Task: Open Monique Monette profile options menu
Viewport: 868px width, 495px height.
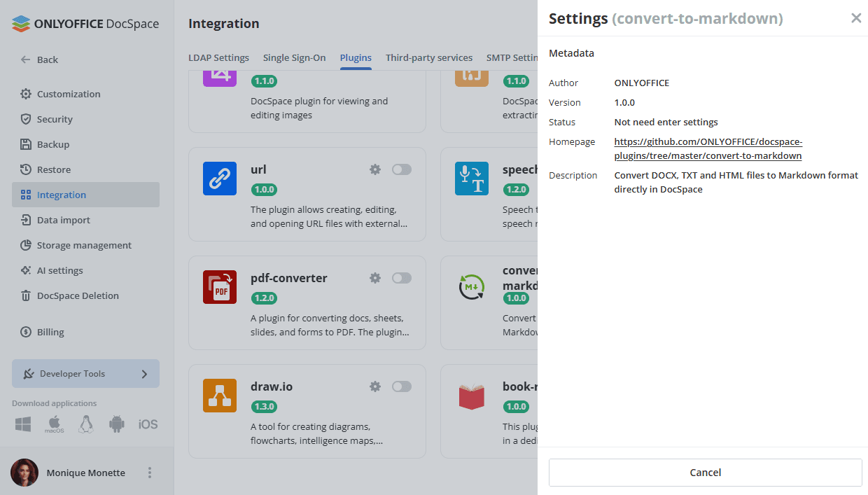Action: point(149,473)
